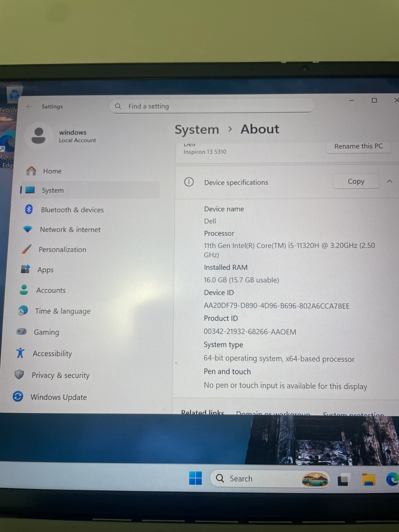Screen dimensions: 399x532
Task: Click the search magnifier in settings box
Action: click(x=118, y=106)
